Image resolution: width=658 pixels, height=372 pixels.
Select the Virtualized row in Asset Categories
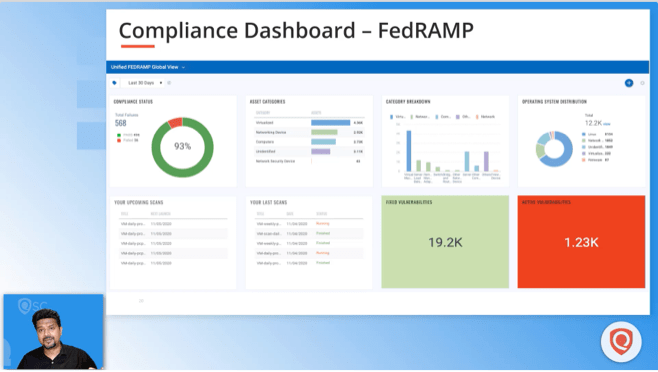click(x=309, y=123)
